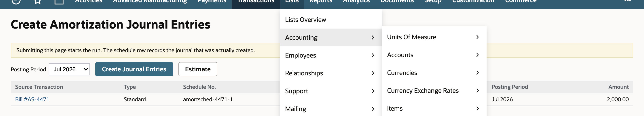Select Employees in Lists menu
Viewport: 644px width, 116px height.
coord(331,55)
